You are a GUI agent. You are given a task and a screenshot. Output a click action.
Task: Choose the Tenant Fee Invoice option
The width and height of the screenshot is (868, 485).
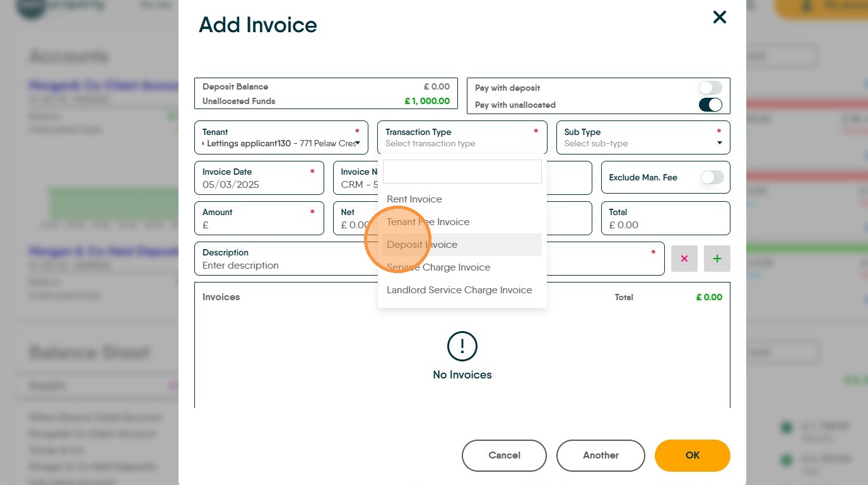coord(428,222)
